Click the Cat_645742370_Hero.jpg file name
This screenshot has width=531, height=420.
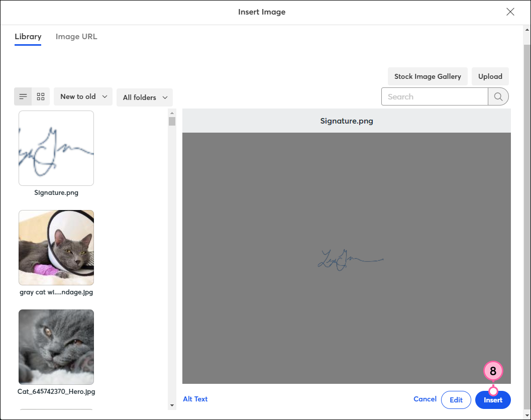point(56,391)
